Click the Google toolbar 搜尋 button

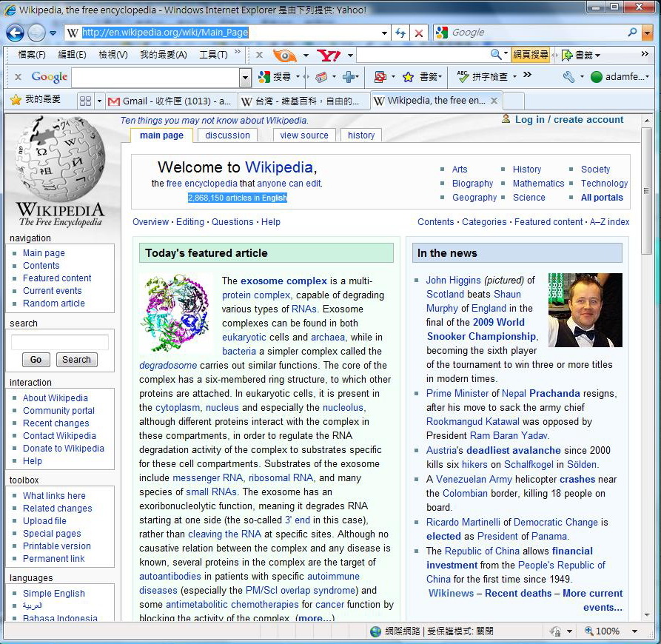[275, 77]
